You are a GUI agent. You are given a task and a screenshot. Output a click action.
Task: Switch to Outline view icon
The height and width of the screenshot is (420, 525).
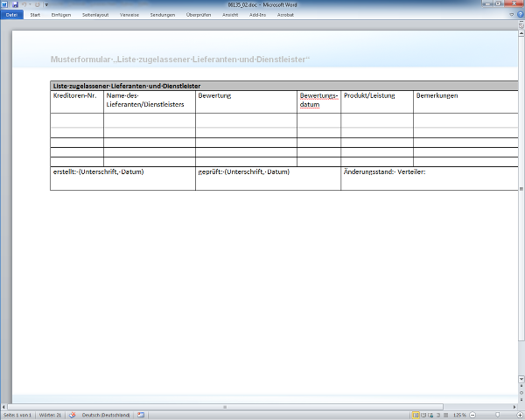[437, 414]
